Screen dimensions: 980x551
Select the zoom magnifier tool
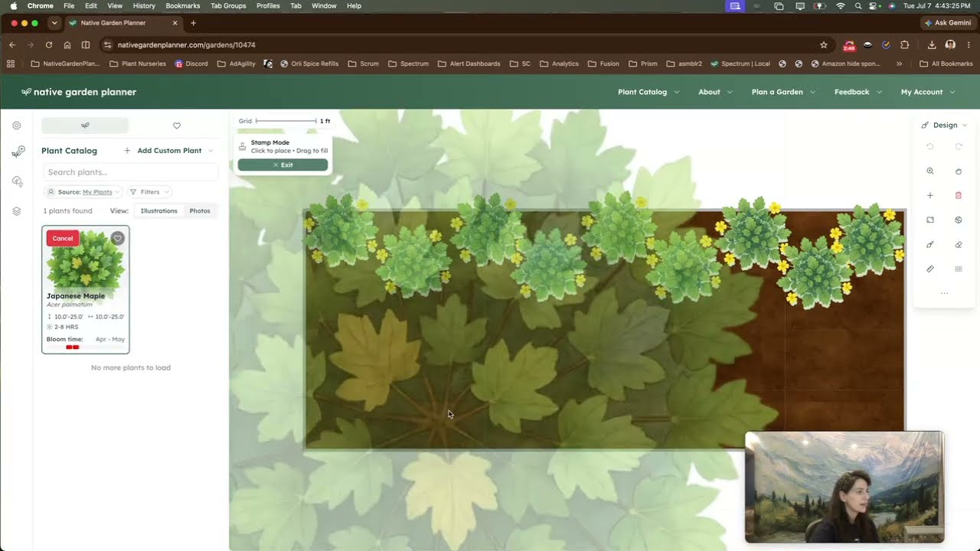point(930,171)
